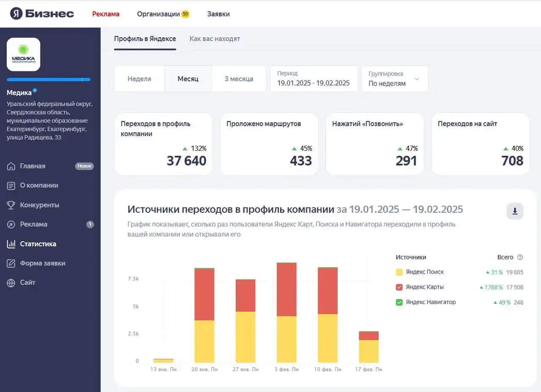Toggle the Яндекс Поиск yellow legend checkbox
Image resolution: width=541 pixels, height=392 pixels.
point(399,272)
